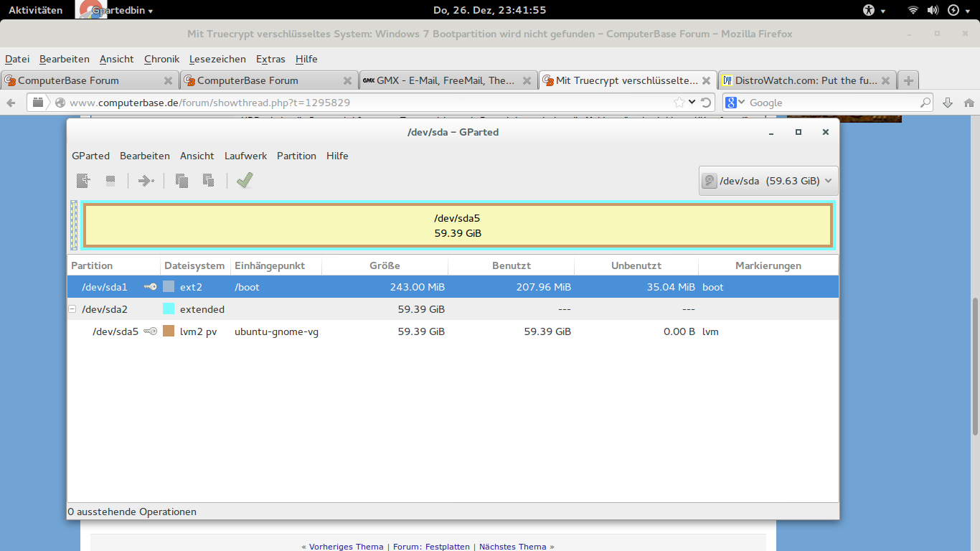
Task: Click Firefox reload icon in address bar
Action: (x=706, y=103)
